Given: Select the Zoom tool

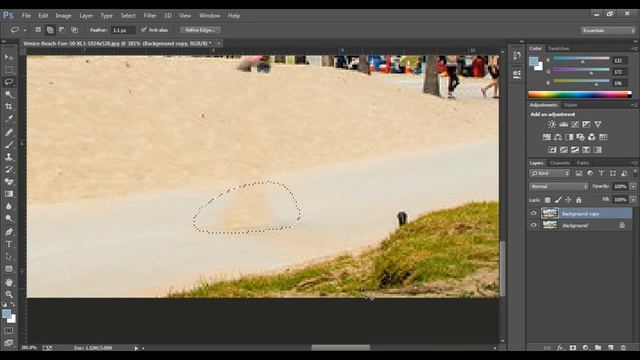Looking at the screenshot, I should 9,294.
